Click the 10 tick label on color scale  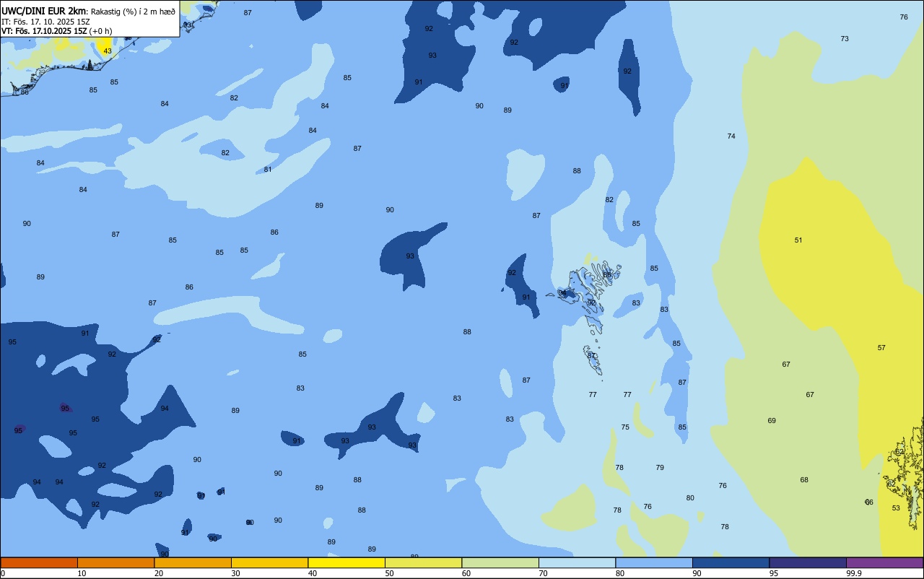[x=82, y=573]
